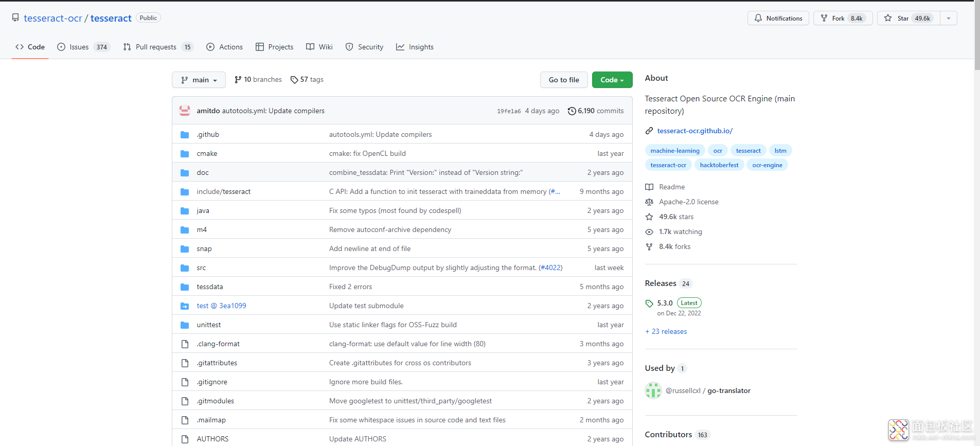Open the Issues tab

coord(83,47)
